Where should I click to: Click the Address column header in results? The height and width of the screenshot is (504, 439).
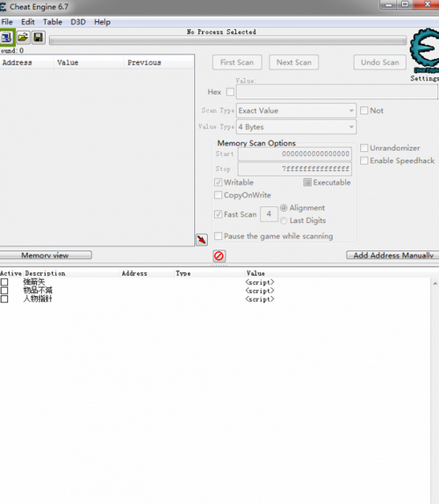coord(26,62)
